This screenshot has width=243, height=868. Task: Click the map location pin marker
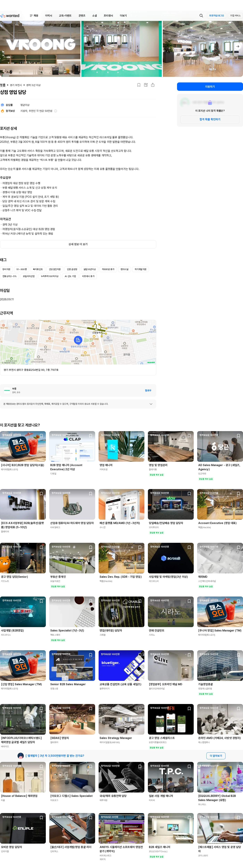pyautogui.click(x=78, y=340)
